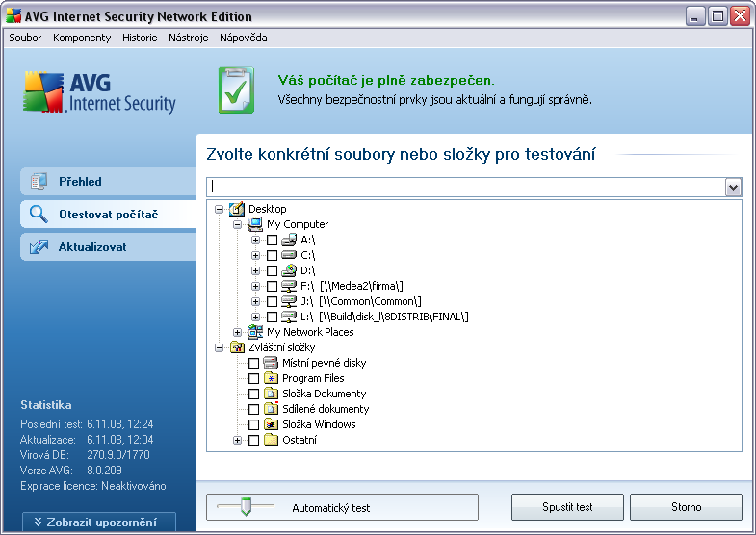Click the hard disk C:\ icon
Screen dimensions: 756x535
click(289, 254)
